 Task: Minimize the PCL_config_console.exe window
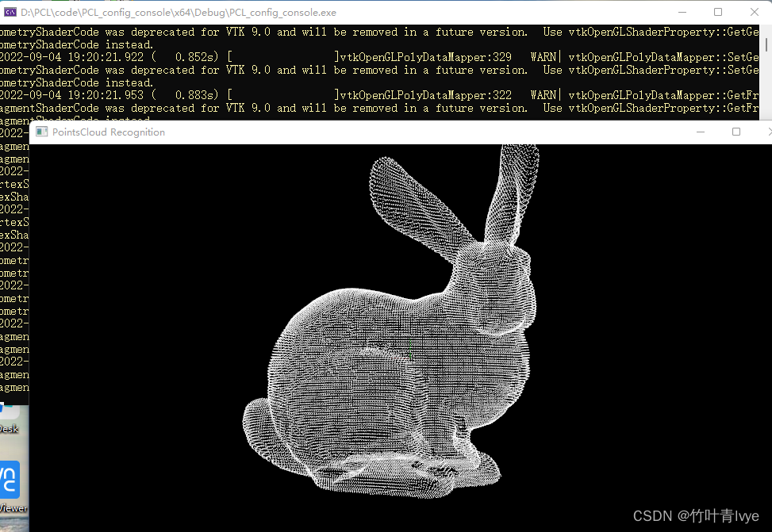(682, 13)
